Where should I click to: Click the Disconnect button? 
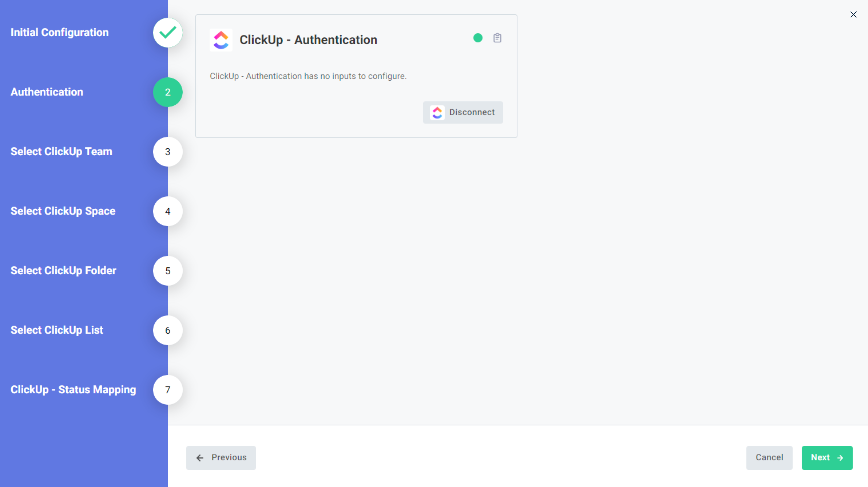click(463, 112)
